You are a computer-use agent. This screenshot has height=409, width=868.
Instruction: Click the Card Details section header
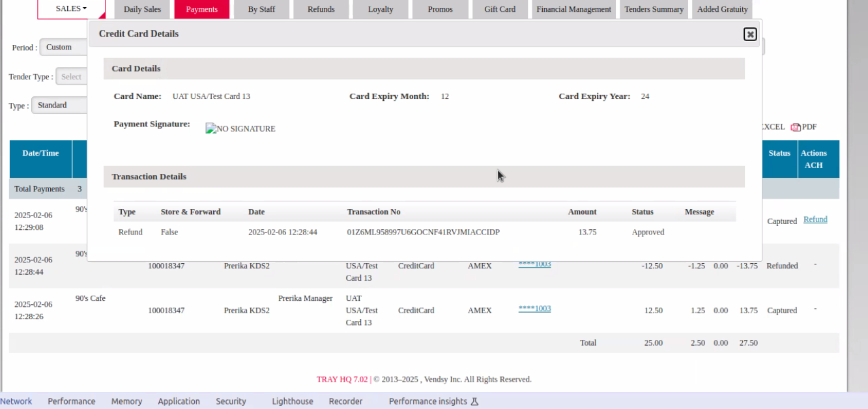[424, 68]
